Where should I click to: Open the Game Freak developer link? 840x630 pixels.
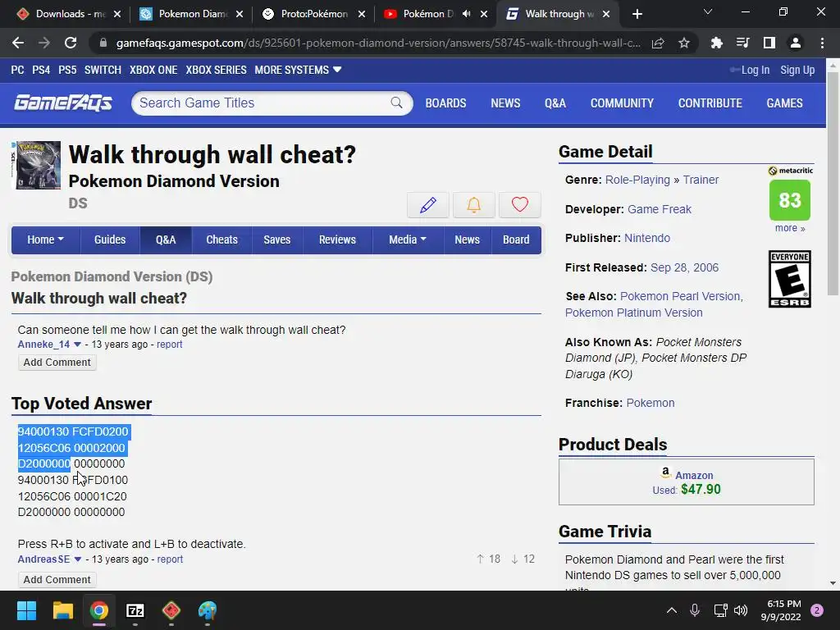click(659, 209)
